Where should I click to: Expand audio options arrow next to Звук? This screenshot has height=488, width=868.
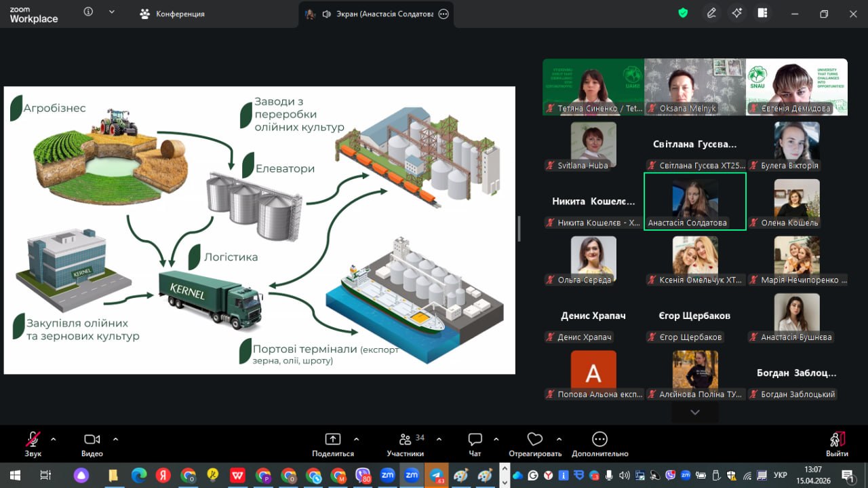pos(54,438)
